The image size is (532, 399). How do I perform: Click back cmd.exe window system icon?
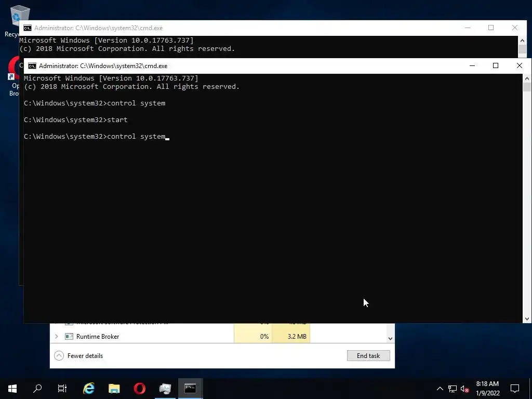coord(28,28)
